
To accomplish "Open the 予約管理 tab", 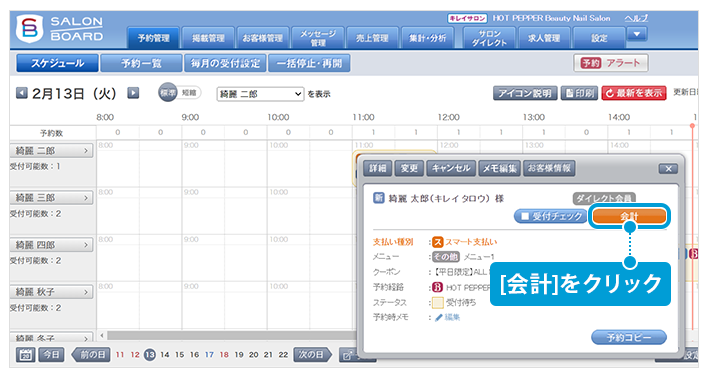I will [154, 38].
